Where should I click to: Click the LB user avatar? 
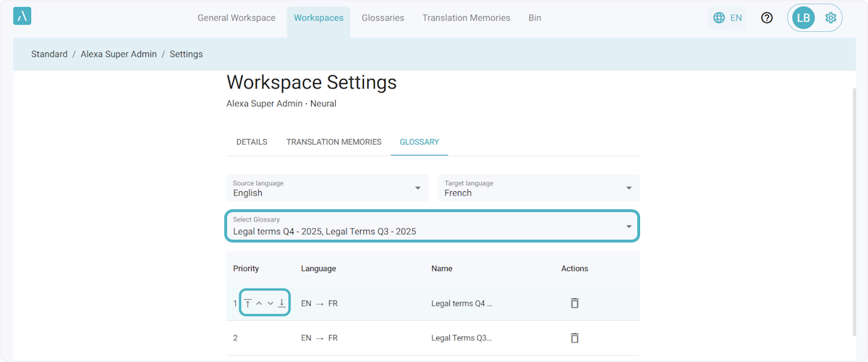pyautogui.click(x=803, y=18)
